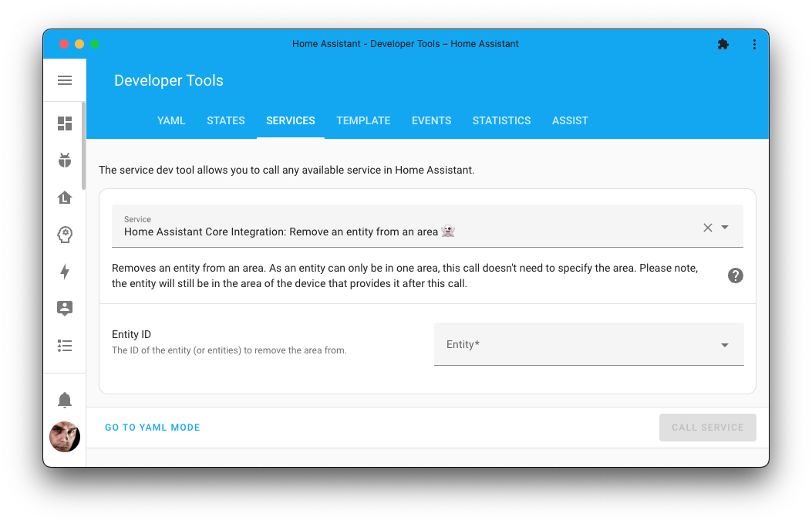Open the home export sidebar icon

click(x=65, y=197)
